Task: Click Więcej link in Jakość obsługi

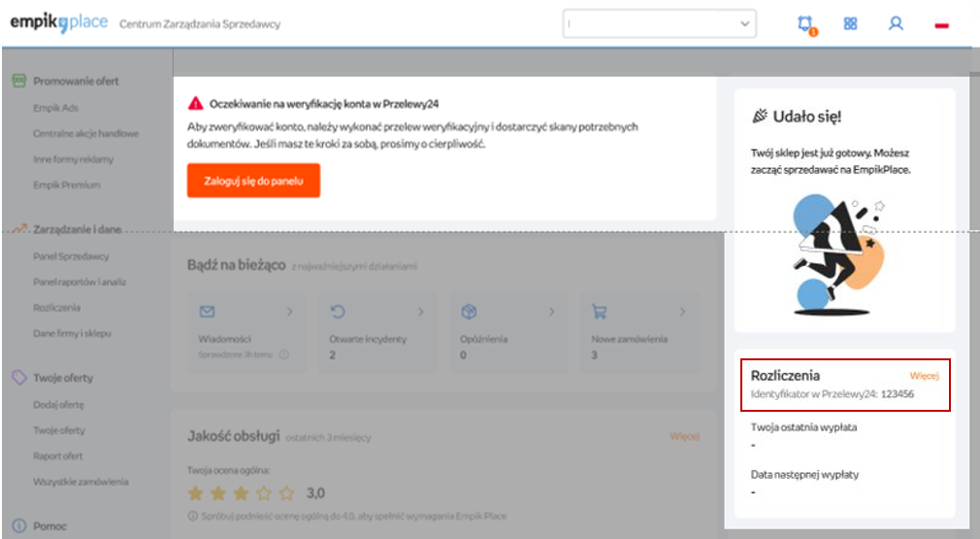Action: pyautogui.click(x=684, y=436)
